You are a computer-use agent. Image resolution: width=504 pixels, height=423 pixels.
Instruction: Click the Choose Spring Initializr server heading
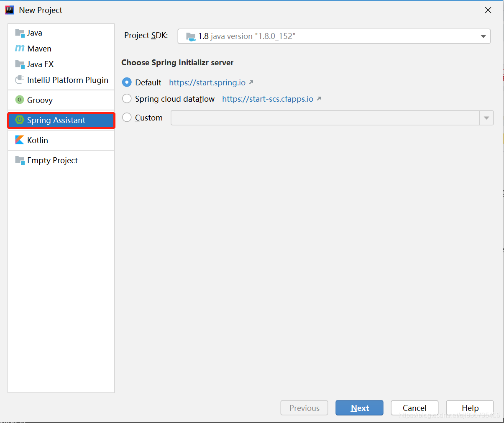(177, 63)
